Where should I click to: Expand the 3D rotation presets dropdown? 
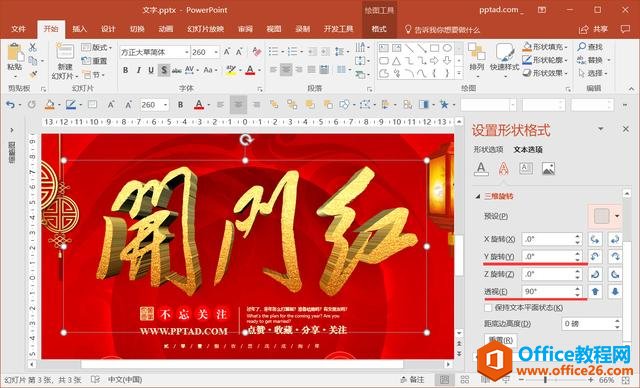(x=617, y=216)
